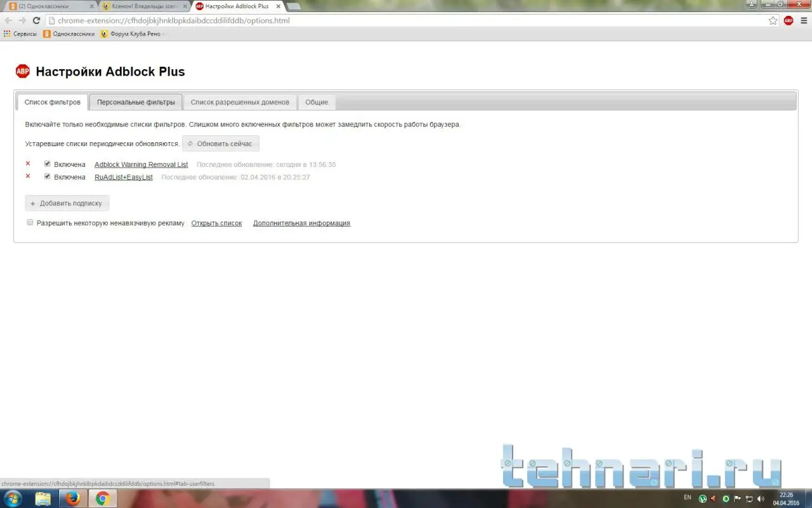Screen dimensions: 812x508
Task: Click the green circle tray icon
Action: [x=726, y=498]
